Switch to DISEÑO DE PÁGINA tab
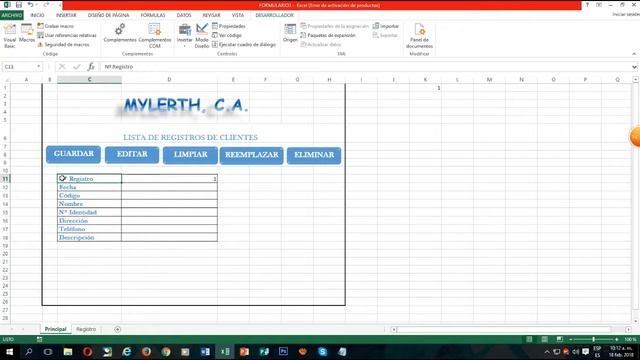The image size is (640, 360). (109, 15)
